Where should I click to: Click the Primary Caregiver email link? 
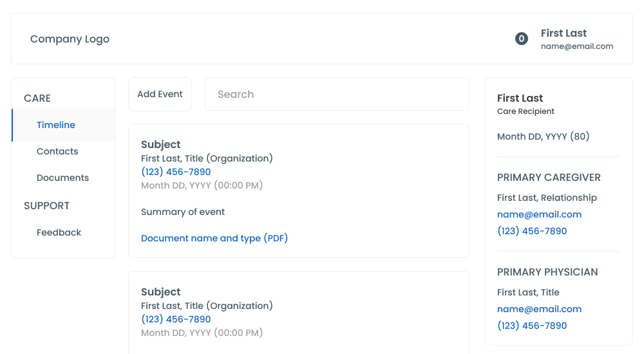pos(539,214)
